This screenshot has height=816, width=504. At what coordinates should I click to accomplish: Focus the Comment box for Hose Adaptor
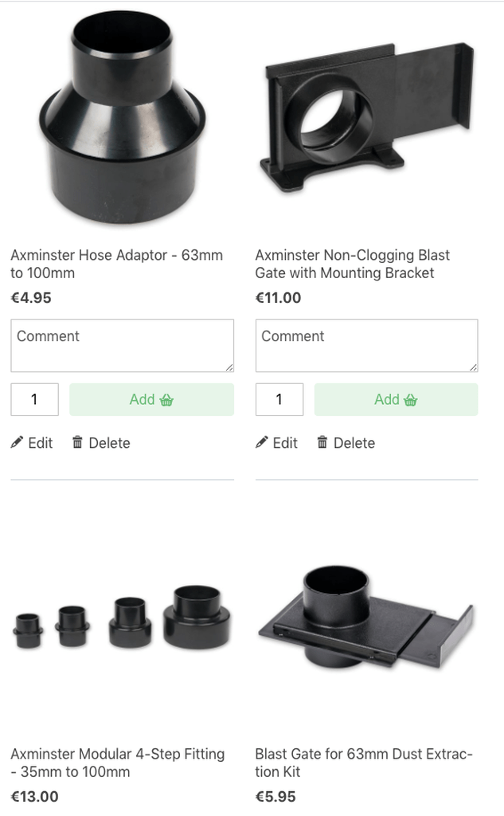[x=123, y=346]
